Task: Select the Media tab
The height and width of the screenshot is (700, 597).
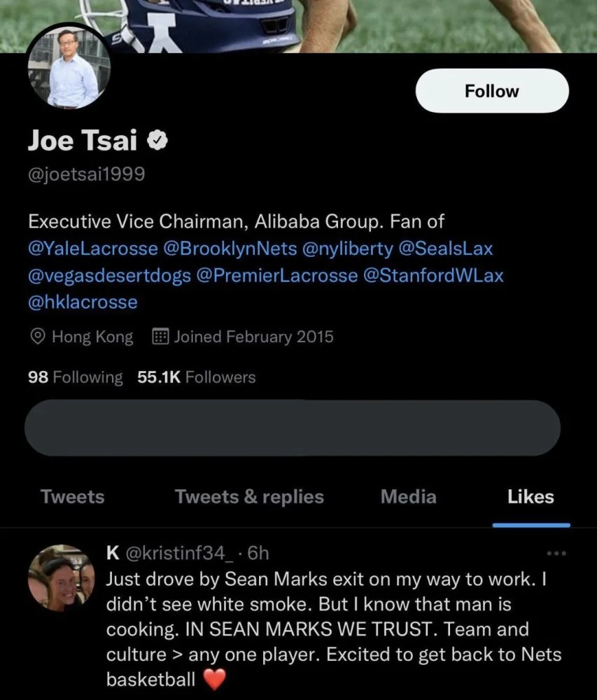Action: coord(408,497)
